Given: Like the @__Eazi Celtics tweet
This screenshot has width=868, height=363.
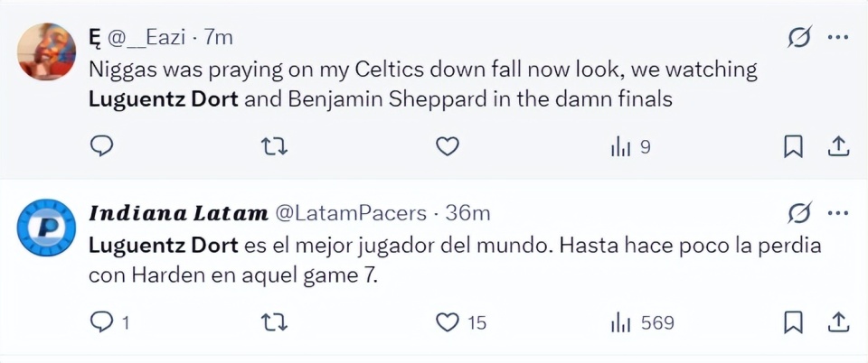Looking at the screenshot, I should click(448, 146).
